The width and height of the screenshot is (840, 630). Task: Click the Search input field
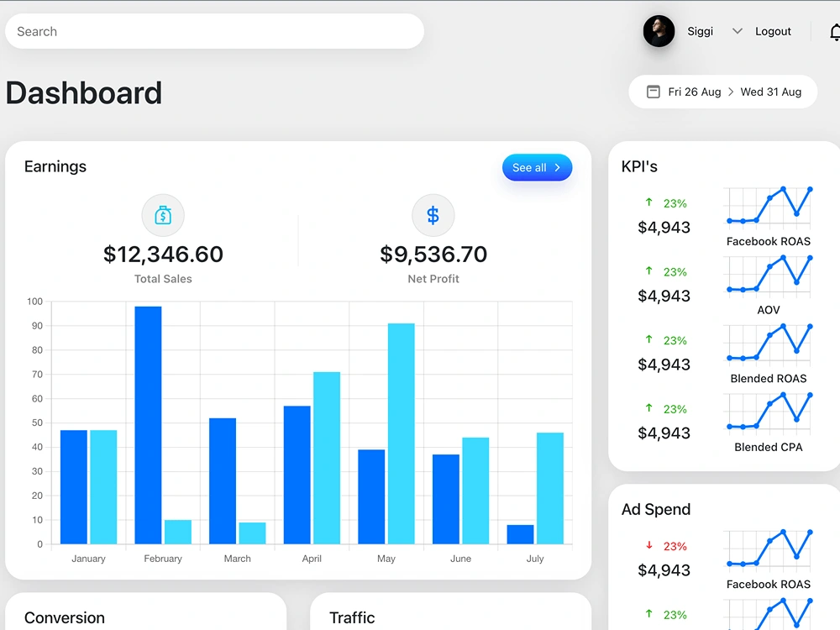[214, 31]
